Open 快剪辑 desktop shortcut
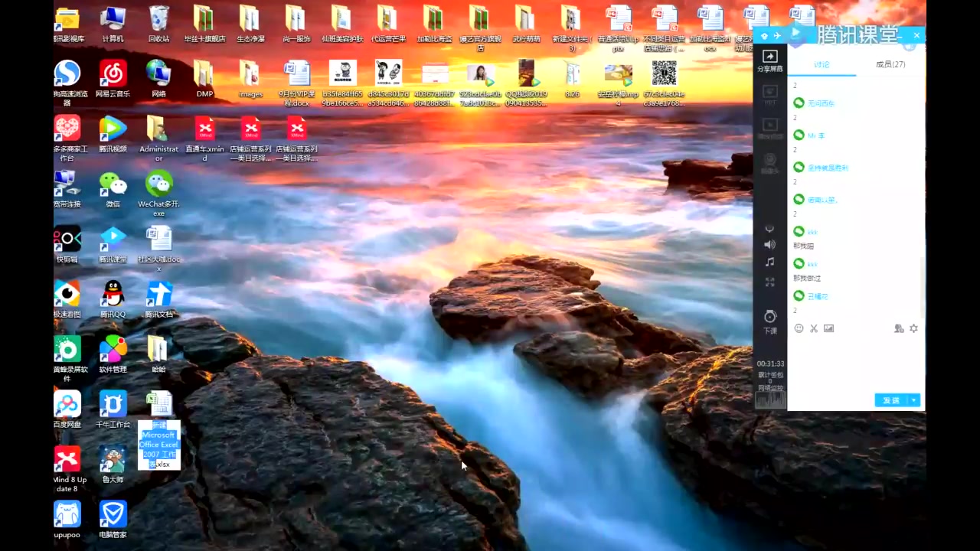 point(67,244)
